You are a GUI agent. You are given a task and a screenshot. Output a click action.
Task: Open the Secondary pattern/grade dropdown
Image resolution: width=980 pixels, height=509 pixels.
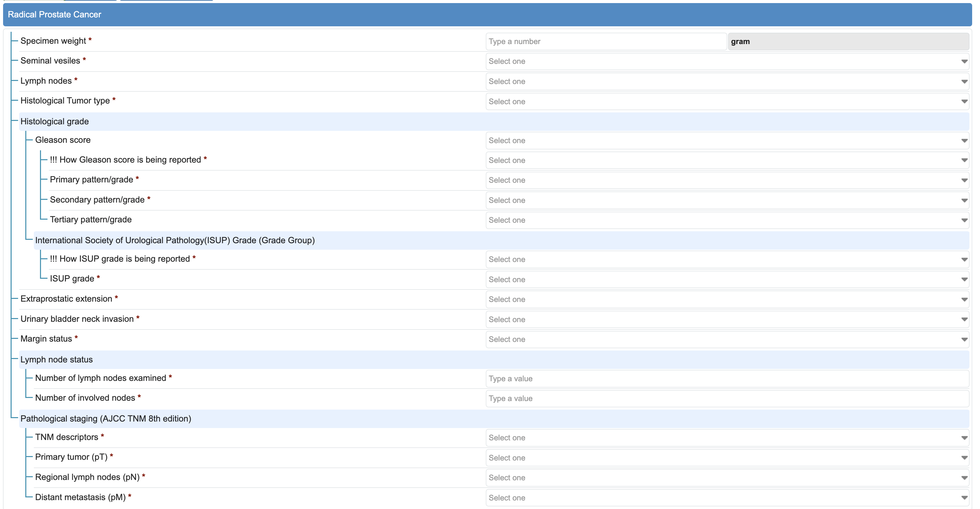(727, 200)
